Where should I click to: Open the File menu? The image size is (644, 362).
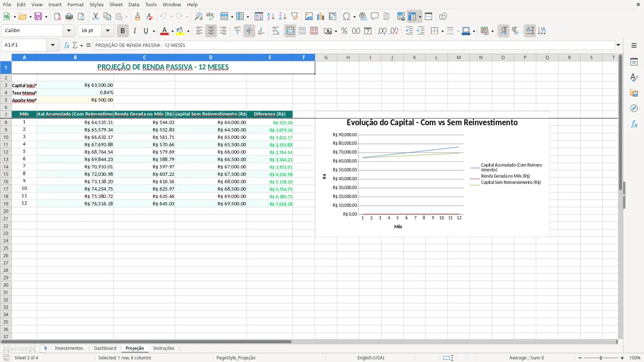coord(7,4)
